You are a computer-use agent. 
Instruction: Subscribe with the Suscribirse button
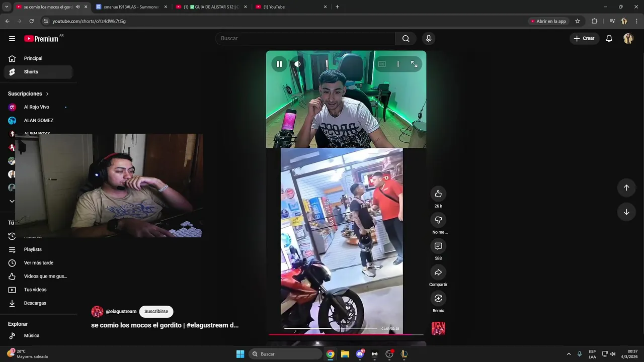pyautogui.click(x=156, y=311)
